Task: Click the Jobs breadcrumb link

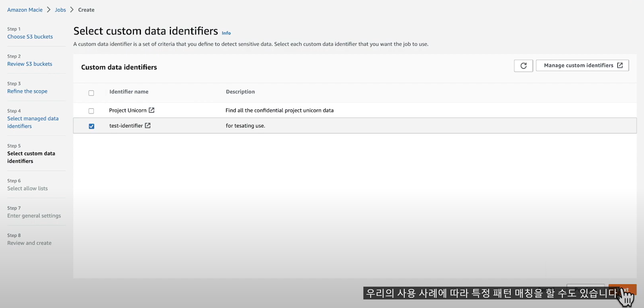Action: 60,10
